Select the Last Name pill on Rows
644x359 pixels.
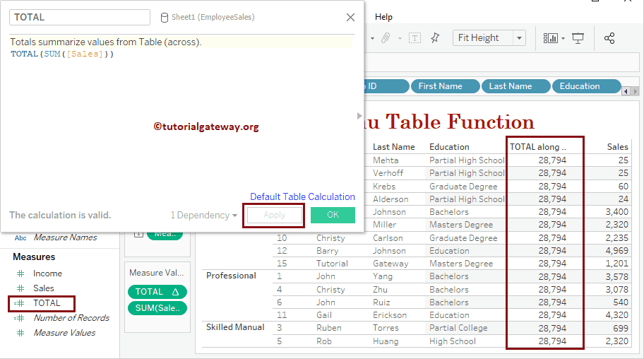516,86
